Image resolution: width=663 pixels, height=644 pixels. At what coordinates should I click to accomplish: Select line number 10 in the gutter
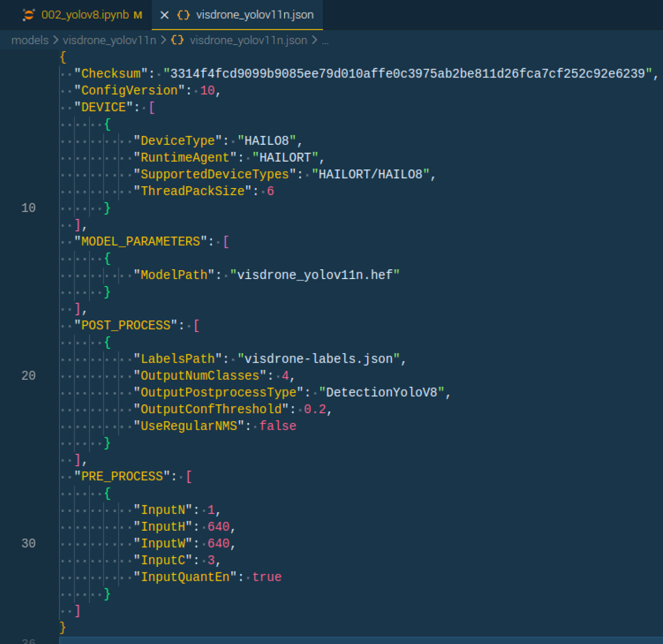coord(28,208)
